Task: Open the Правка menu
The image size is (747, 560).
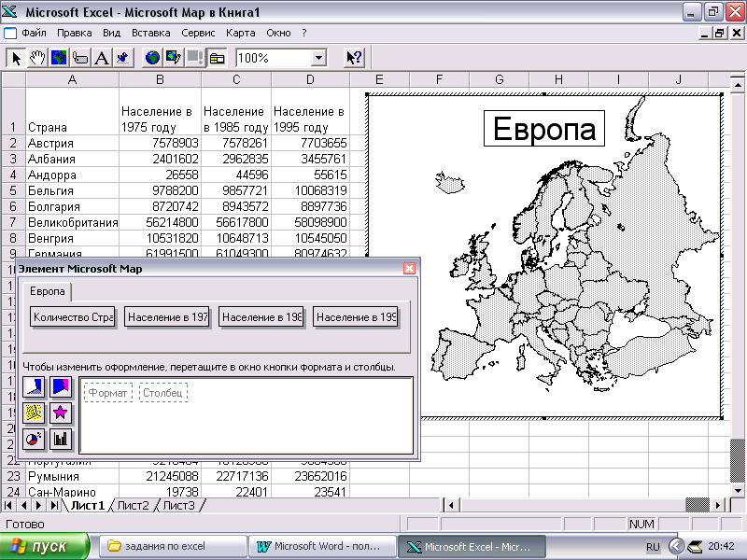Action: [x=75, y=33]
